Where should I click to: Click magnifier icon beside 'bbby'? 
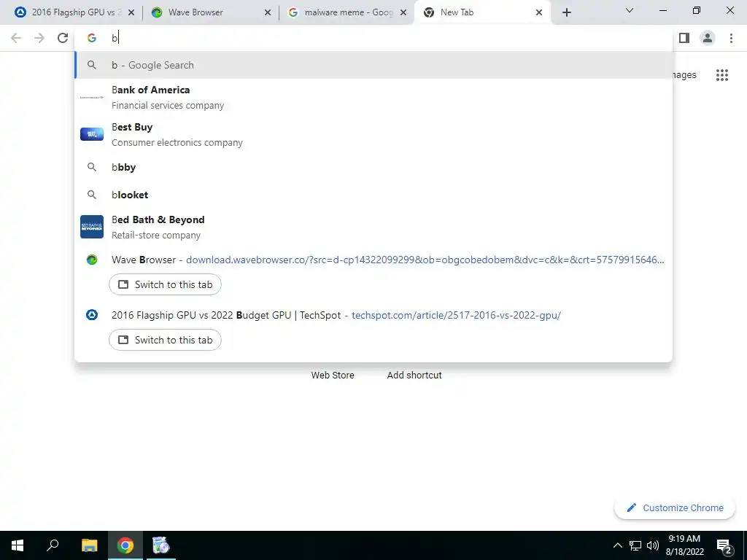[92, 167]
